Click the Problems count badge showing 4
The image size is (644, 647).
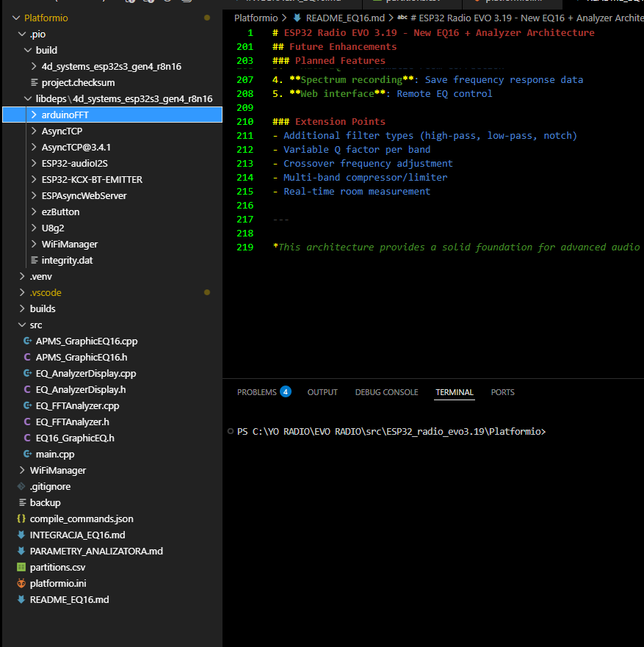click(x=285, y=391)
